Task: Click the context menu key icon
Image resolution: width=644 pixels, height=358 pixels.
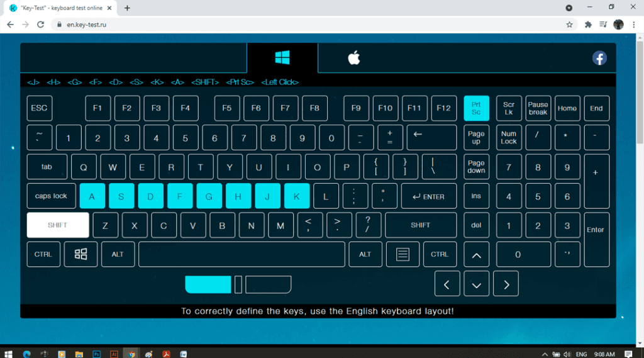Action: [x=402, y=254]
